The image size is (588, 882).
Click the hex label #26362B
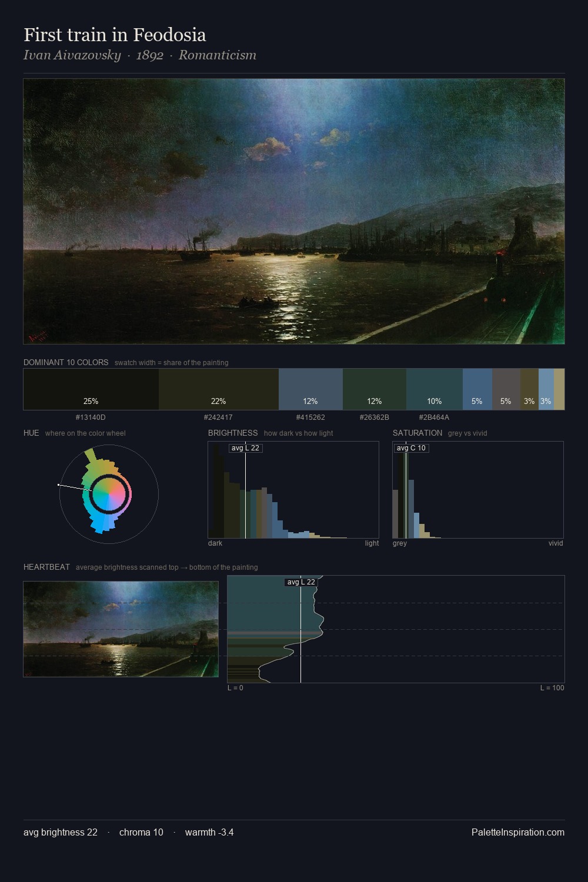(374, 417)
